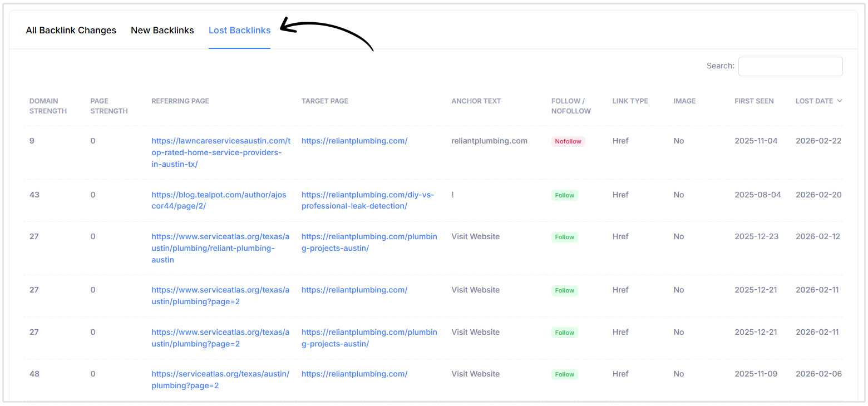The width and height of the screenshot is (868, 406).
Task: Click inside the Search input field
Action: 790,66
